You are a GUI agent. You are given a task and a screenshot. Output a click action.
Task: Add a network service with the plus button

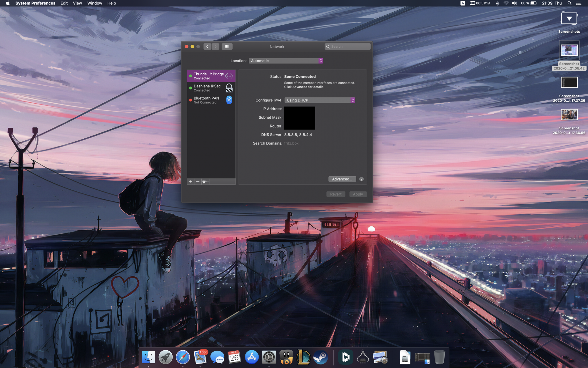click(x=191, y=182)
